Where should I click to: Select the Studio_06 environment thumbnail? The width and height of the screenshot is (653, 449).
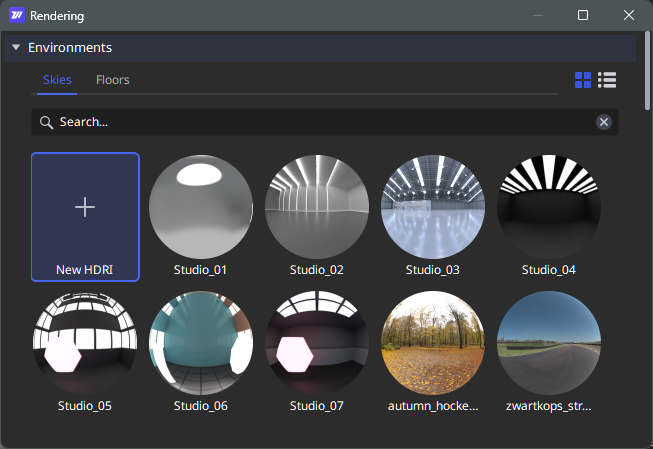click(201, 344)
